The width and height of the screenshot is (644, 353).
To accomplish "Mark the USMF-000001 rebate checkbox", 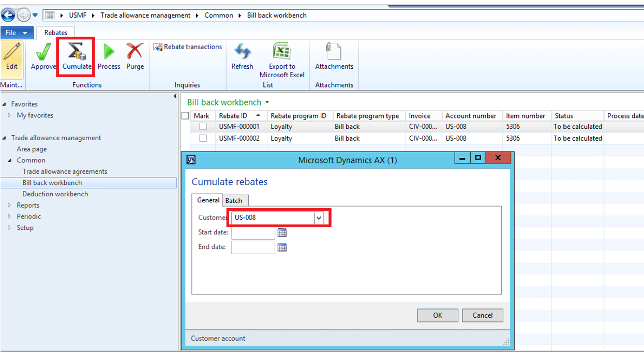I will point(203,127).
